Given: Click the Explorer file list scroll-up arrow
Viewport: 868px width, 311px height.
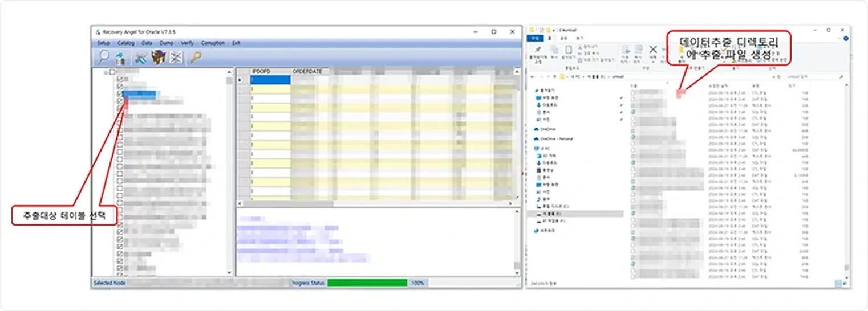Looking at the screenshot, I should pyautogui.click(x=847, y=85).
